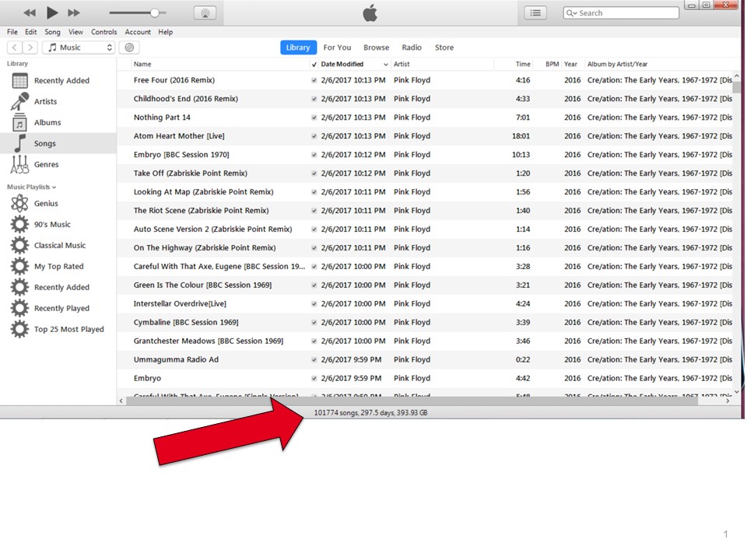Click the fast forward next track button
The image size is (747, 560).
click(x=74, y=13)
